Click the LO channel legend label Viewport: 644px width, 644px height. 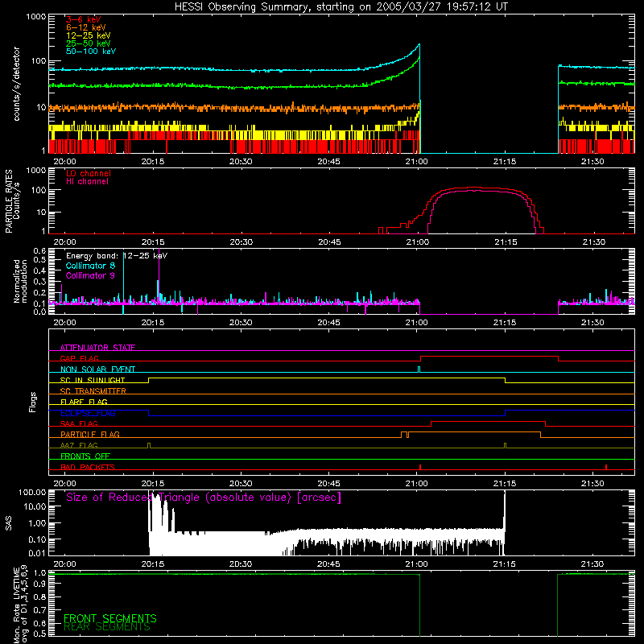[x=89, y=173]
